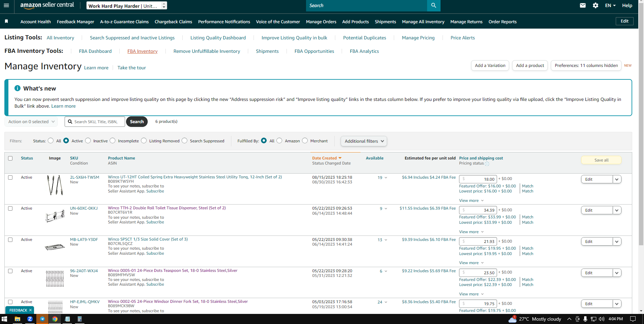Go to Manage Orders
Screen dimensions: 644x324
(321, 22)
